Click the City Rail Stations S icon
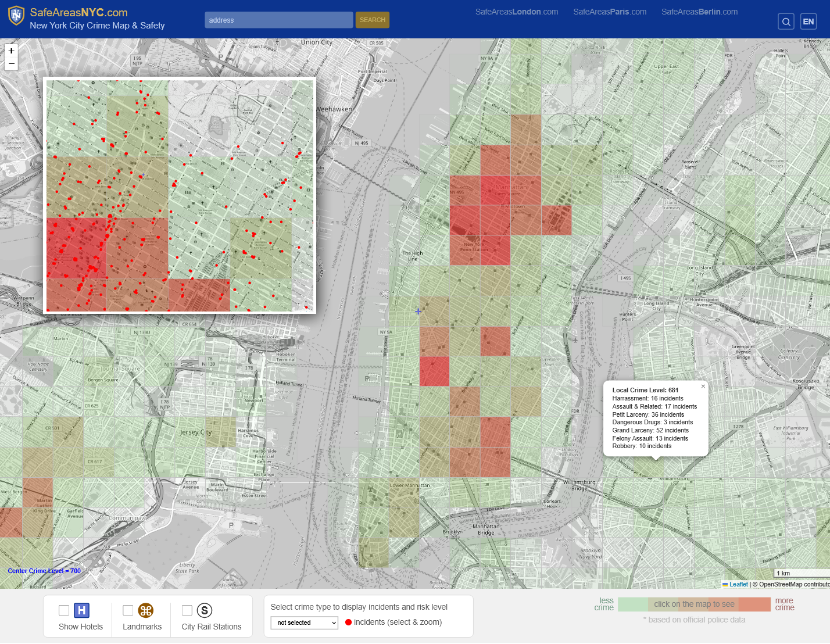830x644 pixels. 205,610
